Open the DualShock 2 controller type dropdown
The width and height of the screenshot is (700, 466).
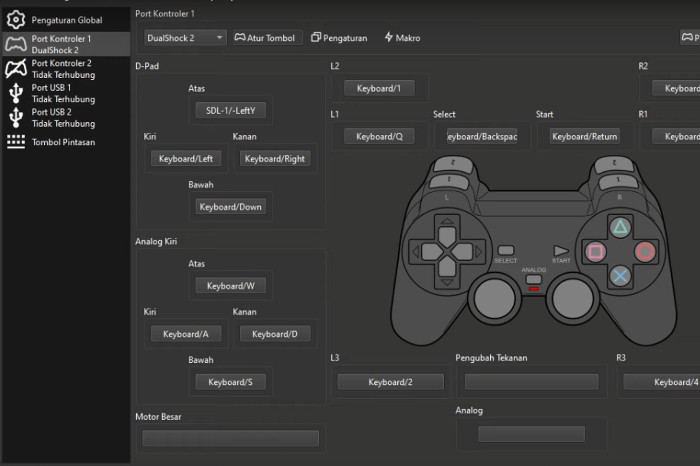(185, 38)
